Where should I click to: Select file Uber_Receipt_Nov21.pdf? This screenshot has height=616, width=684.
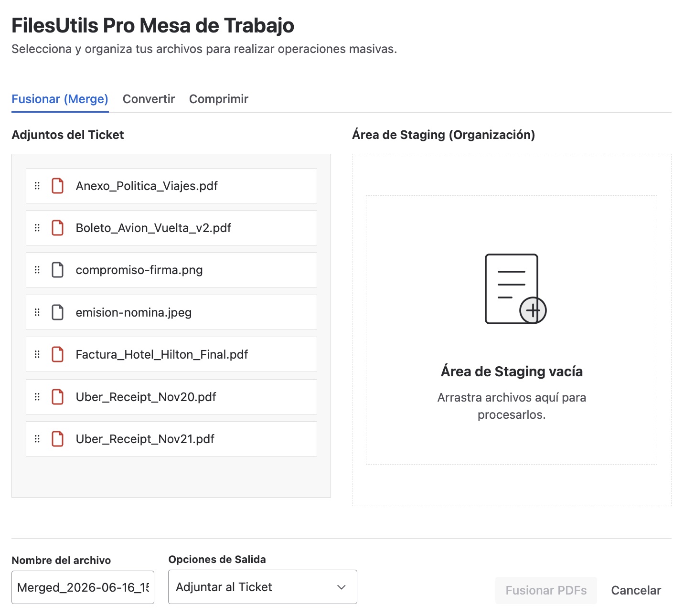pyautogui.click(x=171, y=439)
